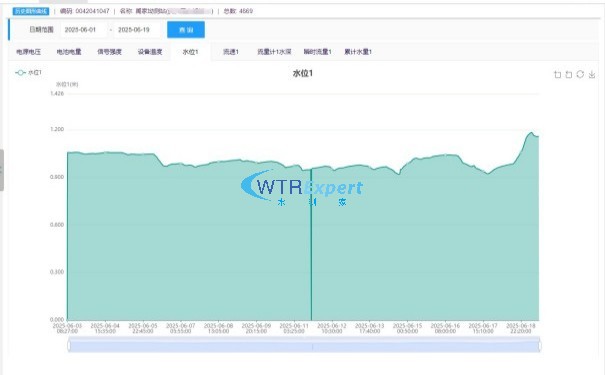Click the collapse handle on the left edge
Image resolution: width=605 pixels, height=375 pixels.
pos(2,170)
